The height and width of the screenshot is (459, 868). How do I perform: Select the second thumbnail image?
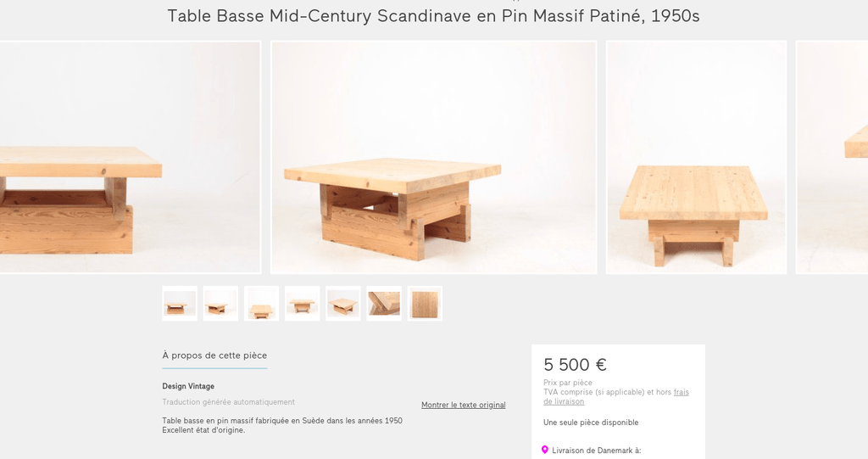coord(220,303)
